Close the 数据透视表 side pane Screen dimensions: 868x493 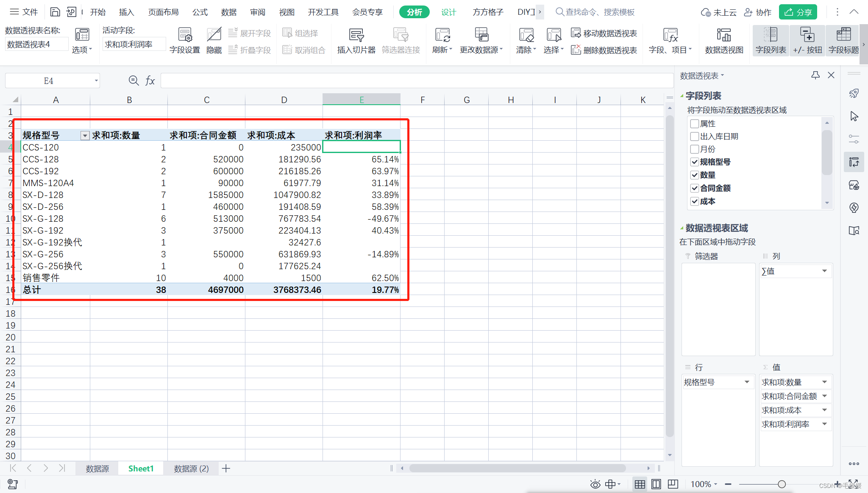tap(831, 75)
